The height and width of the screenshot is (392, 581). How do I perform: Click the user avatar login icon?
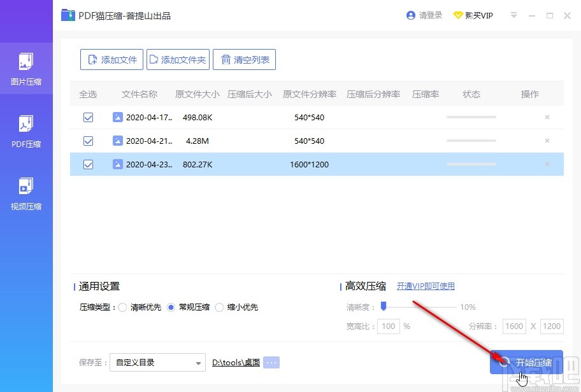coord(410,15)
